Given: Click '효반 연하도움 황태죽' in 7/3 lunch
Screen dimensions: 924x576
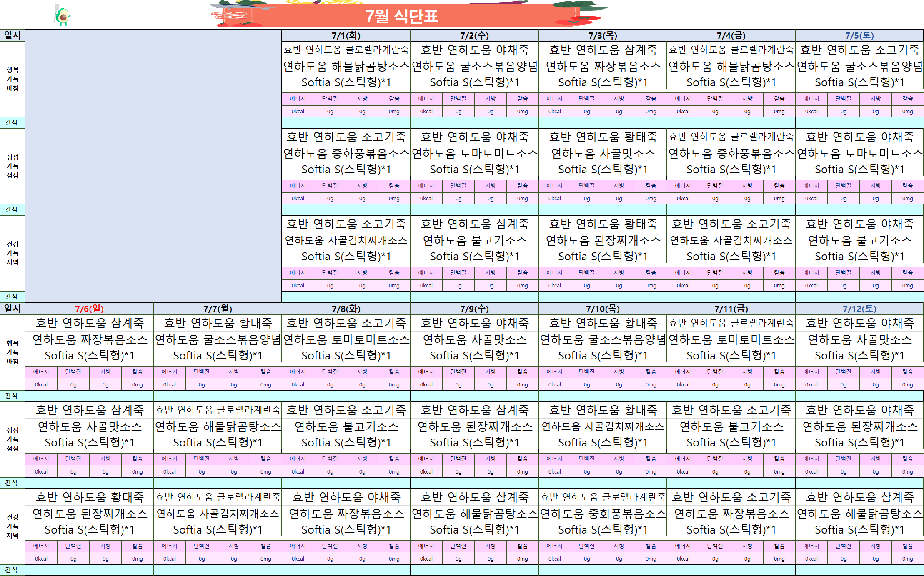Looking at the screenshot, I should point(603,137).
